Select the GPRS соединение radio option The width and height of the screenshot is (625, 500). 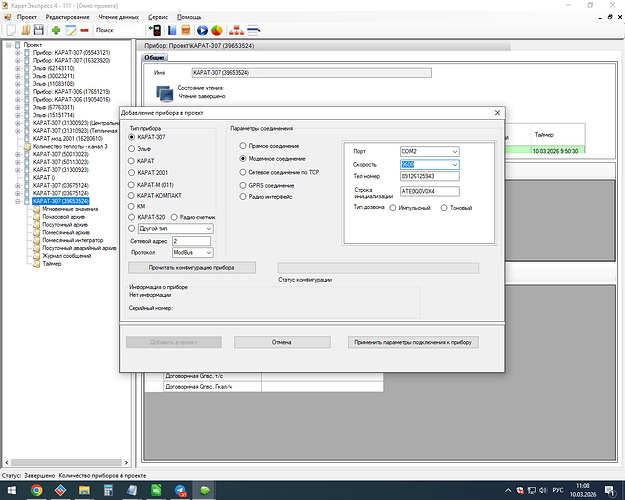pyautogui.click(x=242, y=186)
